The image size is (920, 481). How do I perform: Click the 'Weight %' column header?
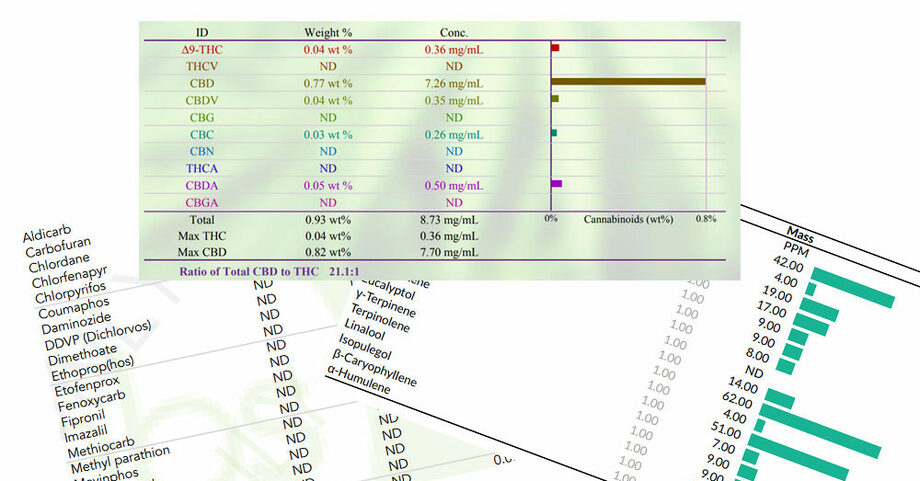328,32
